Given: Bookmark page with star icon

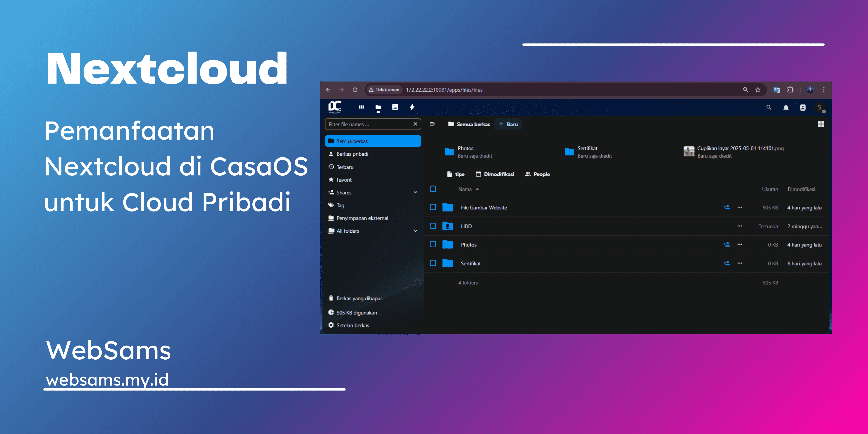Looking at the screenshot, I should (x=758, y=90).
